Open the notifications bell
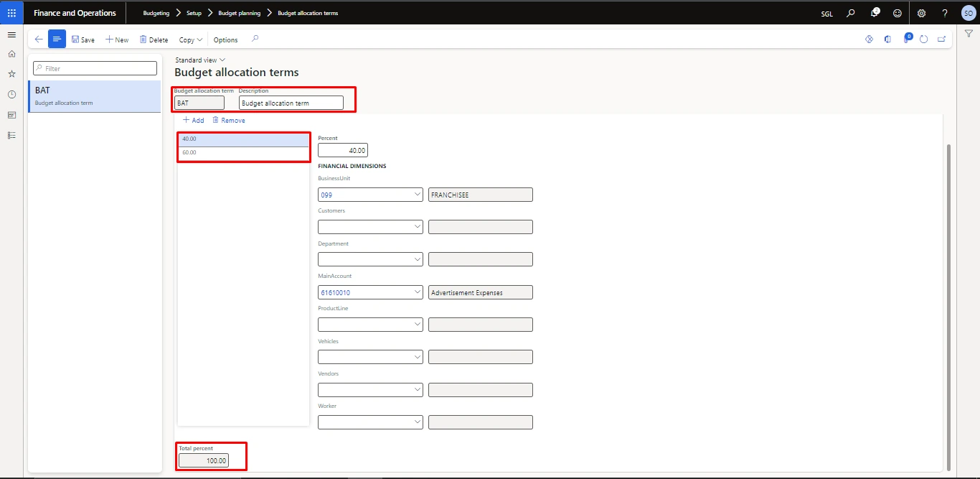Viewport: 980px width, 479px height. click(875, 13)
